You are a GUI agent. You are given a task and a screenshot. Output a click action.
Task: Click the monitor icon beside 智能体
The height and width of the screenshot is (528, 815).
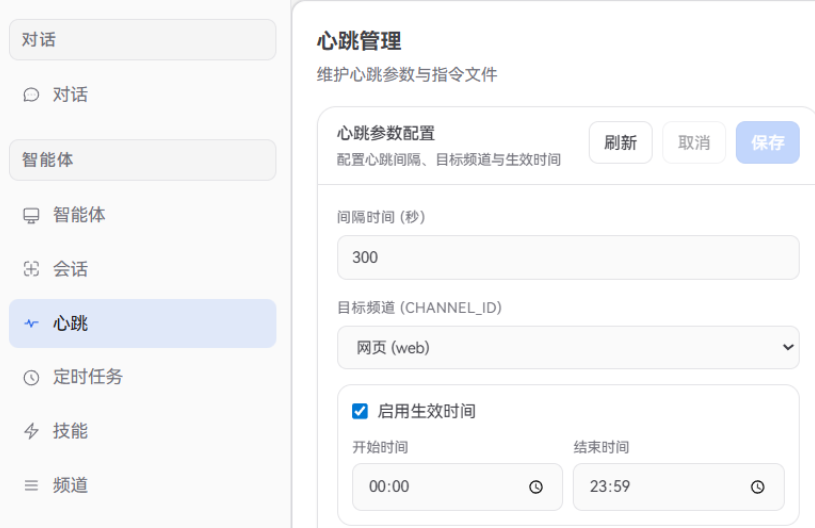(x=31, y=215)
